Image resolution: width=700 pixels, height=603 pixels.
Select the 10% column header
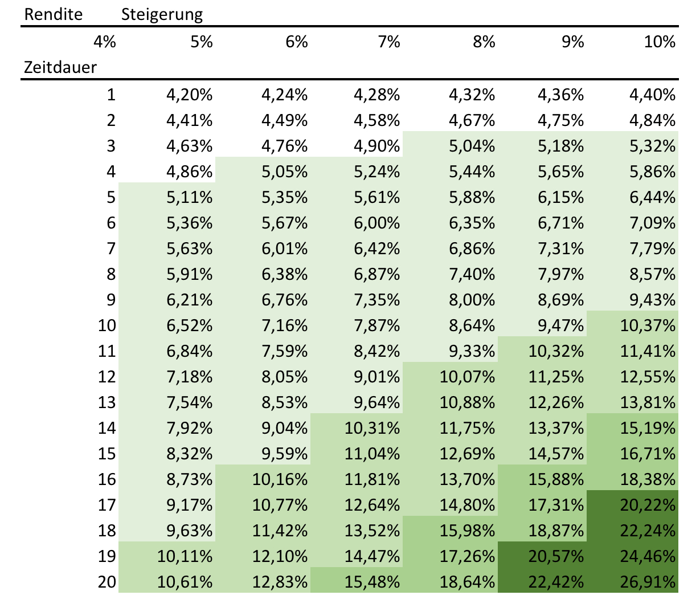(x=659, y=42)
